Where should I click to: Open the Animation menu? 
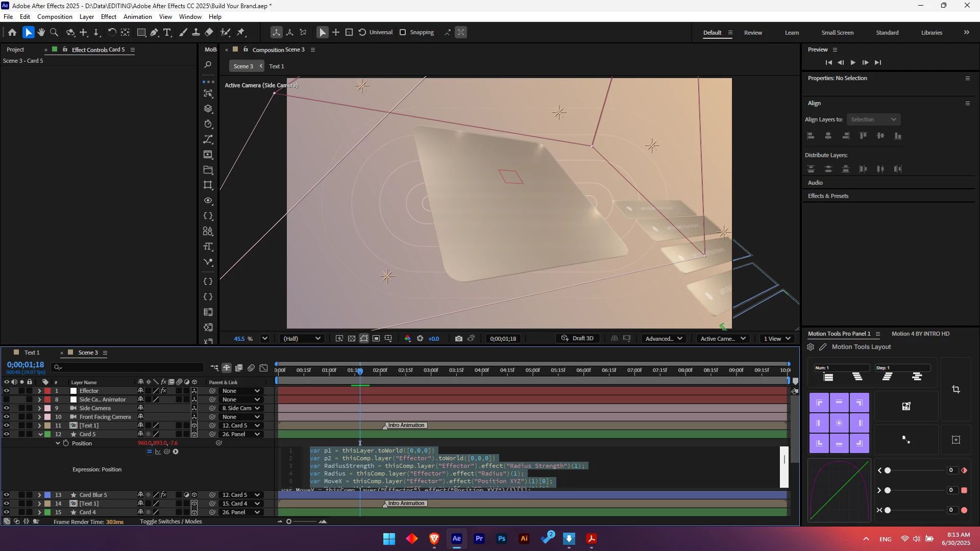click(137, 17)
